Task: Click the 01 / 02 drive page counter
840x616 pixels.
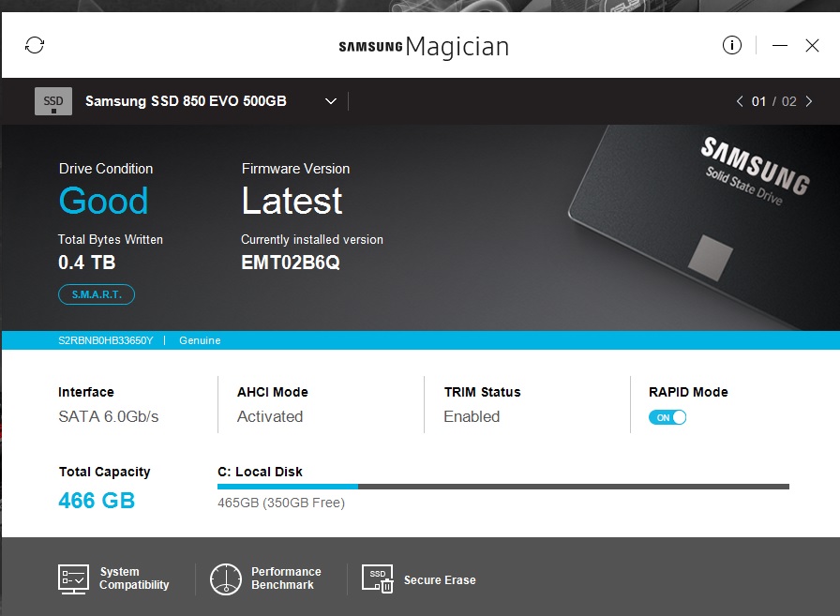Action: tap(774, 101)
